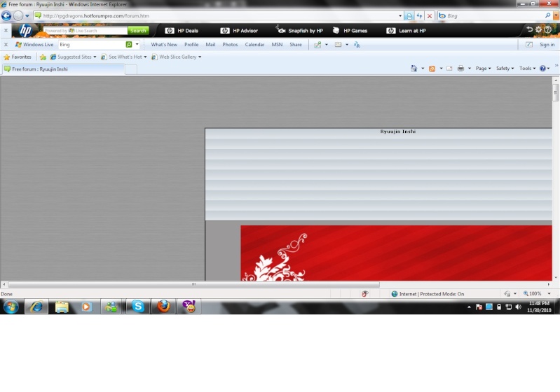Open the Tools menu
This screenshot has height=392, width=560.
(527, 69)
